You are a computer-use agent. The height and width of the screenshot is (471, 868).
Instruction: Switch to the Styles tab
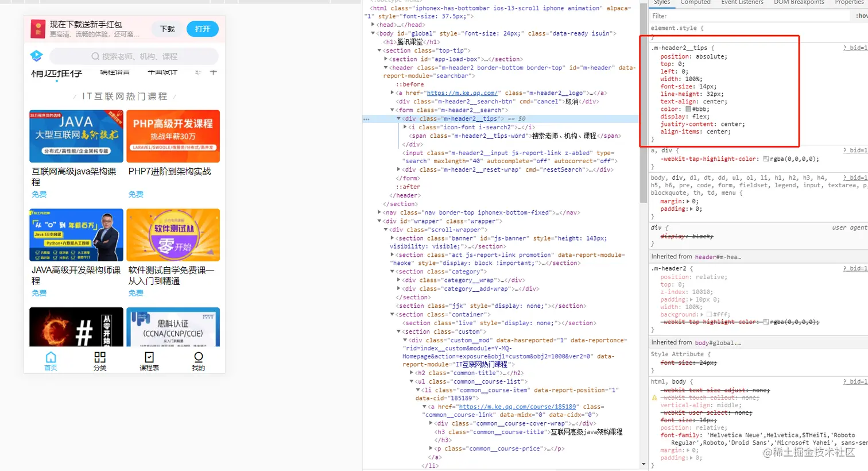(x=662, y=2)
